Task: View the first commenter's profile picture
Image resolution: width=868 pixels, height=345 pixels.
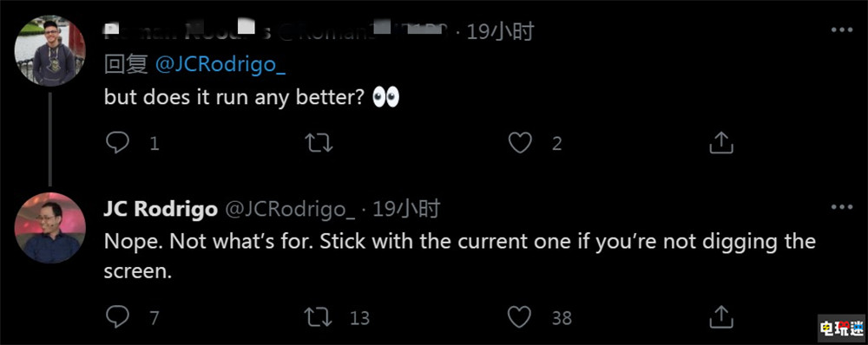Action: 49,50
